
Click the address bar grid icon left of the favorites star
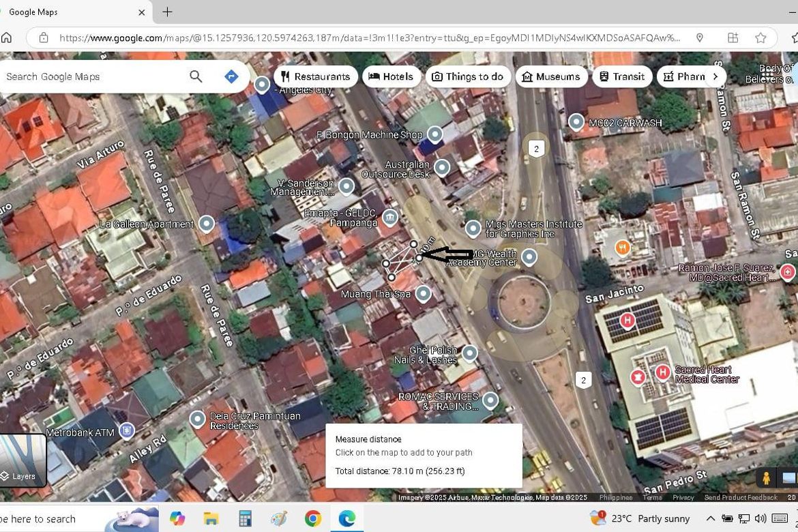click(x=733, y=38)
